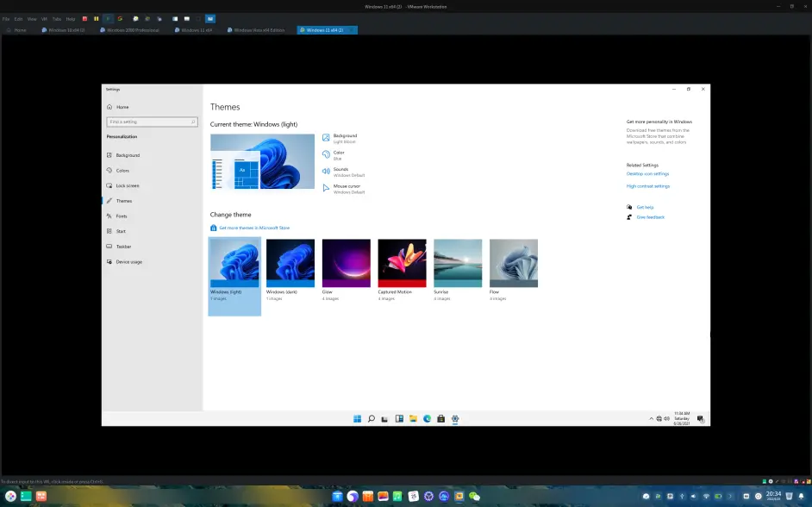This screenshot has width=812, height=507.
Task: Click Mouse cursor icon under current theme
Action: click(x=326, y=188)
